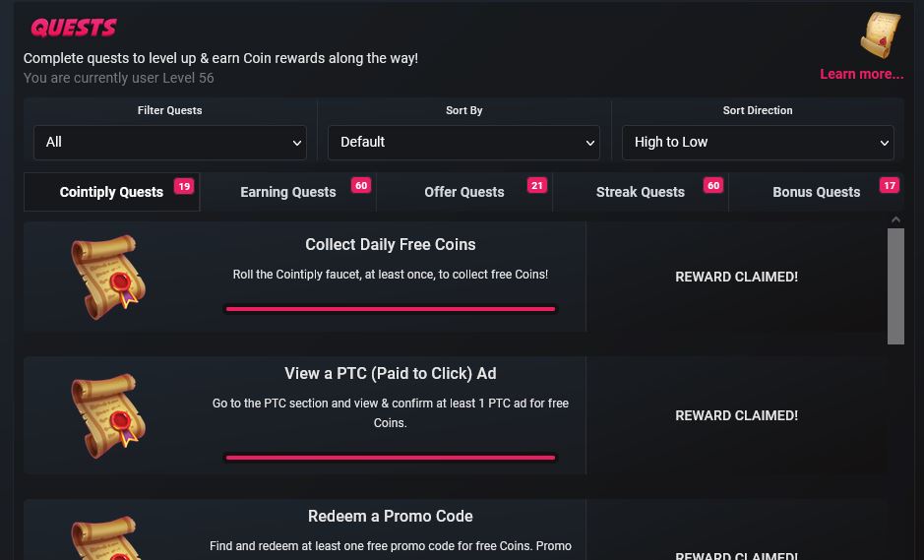Switch to the Streak Quests tab

[x=641, y=192]
